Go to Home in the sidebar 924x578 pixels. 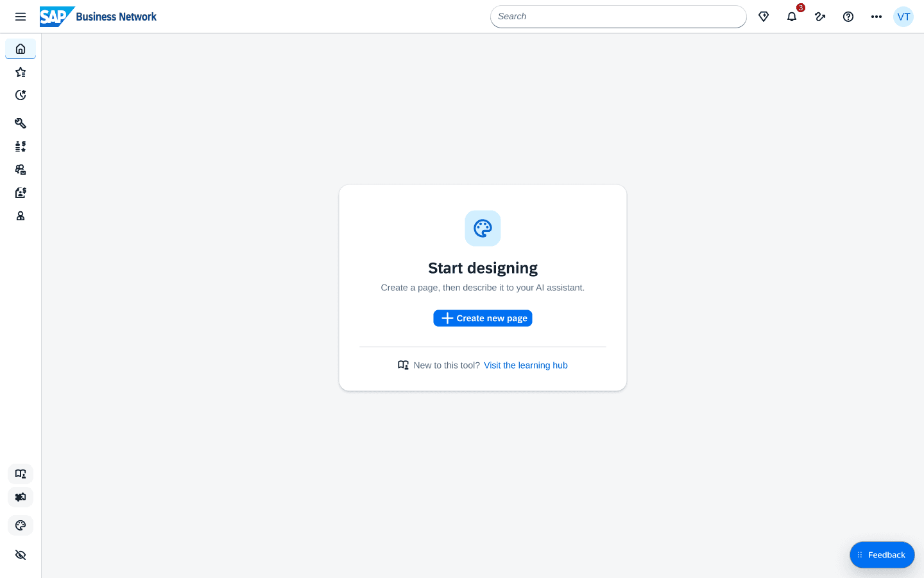[21, 49]
